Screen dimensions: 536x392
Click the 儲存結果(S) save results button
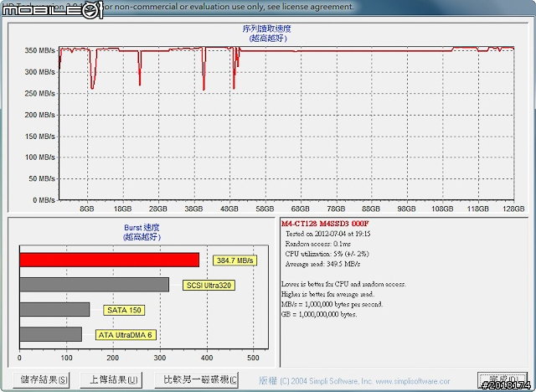43,379
